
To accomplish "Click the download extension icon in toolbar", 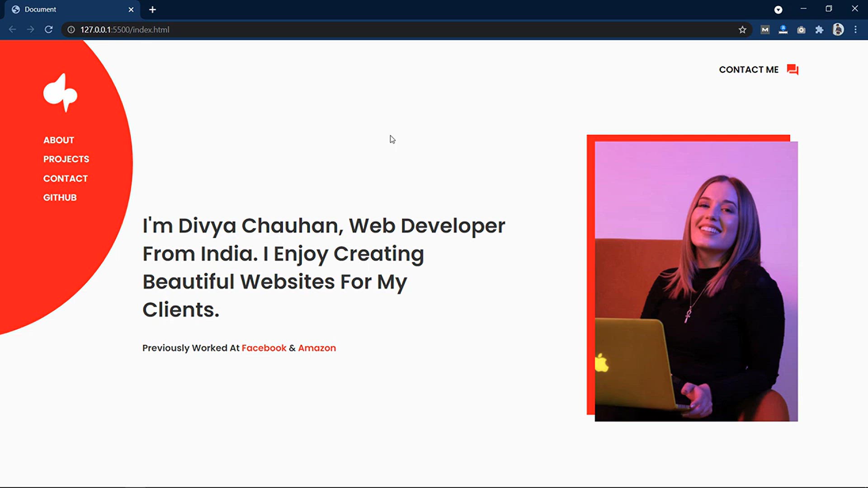I will pyautogui.click(x=783, y=30).
